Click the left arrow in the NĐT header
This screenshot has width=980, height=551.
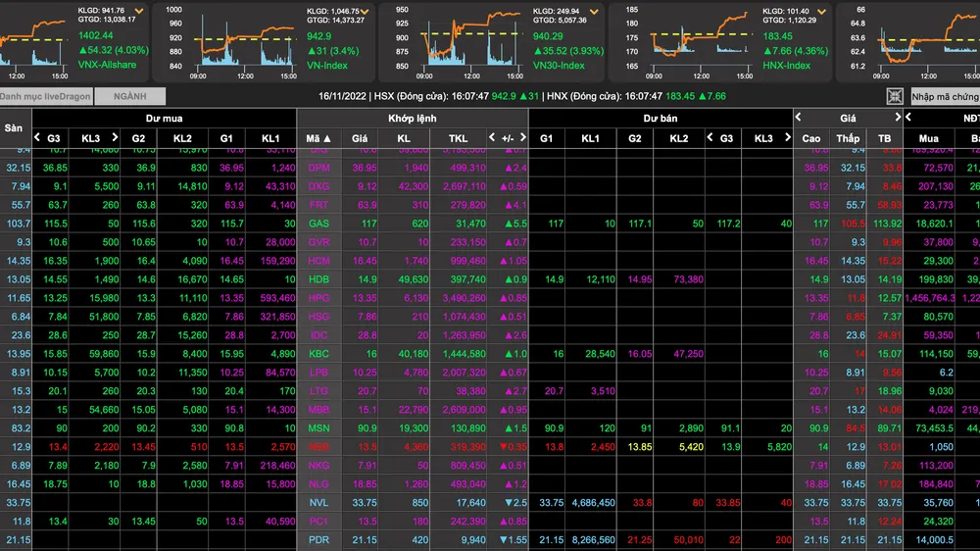coord(908,117)
